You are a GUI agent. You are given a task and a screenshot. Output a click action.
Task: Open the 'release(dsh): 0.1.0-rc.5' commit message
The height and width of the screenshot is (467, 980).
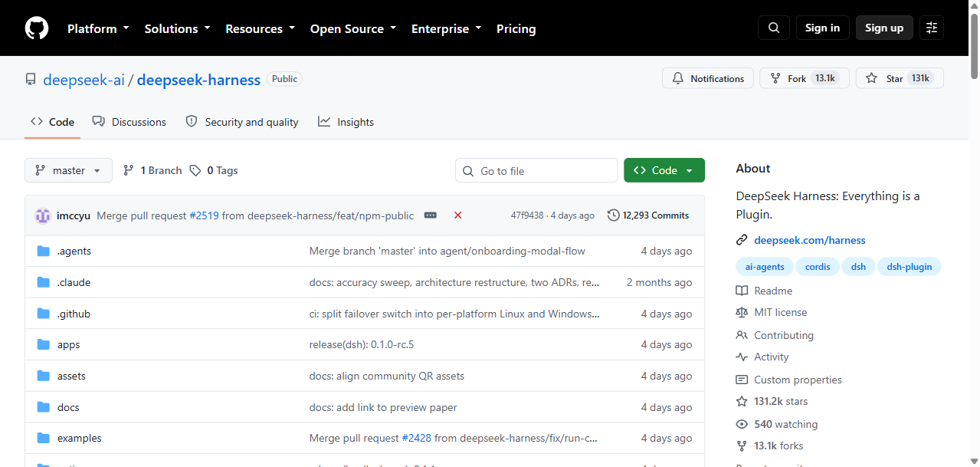click(x=362, y=345)
